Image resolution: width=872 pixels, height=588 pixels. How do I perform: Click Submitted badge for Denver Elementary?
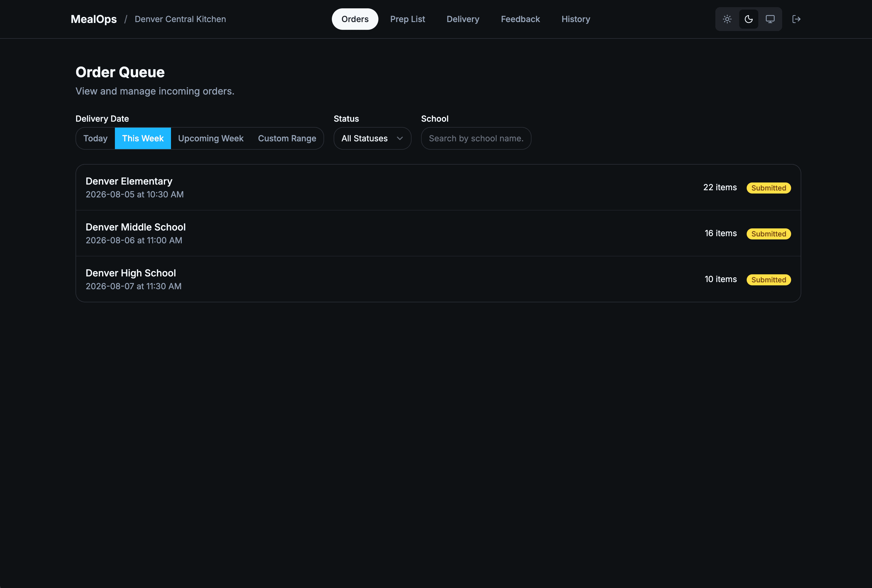(x=768, y=188)
